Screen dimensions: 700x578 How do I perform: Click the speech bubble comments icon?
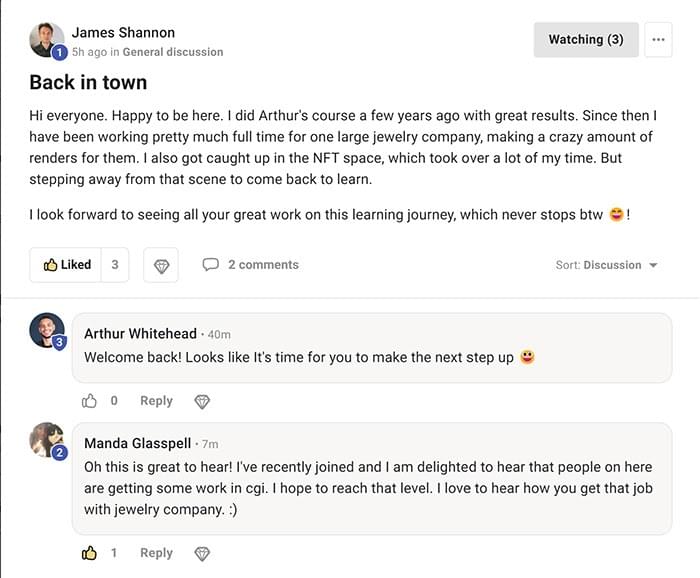coord(210,265)
